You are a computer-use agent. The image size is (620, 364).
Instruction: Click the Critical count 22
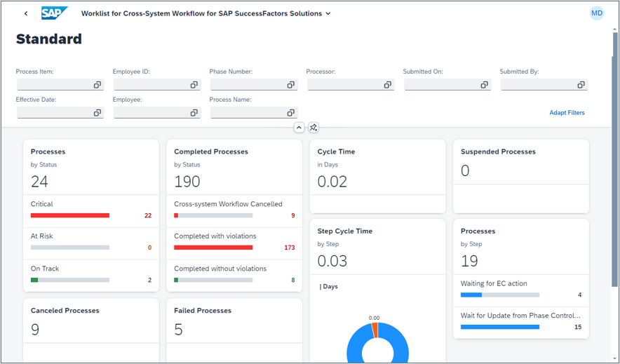pos(148,215)
